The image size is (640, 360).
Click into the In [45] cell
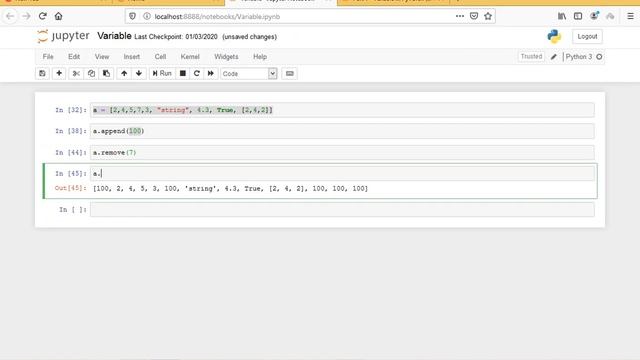342,173
